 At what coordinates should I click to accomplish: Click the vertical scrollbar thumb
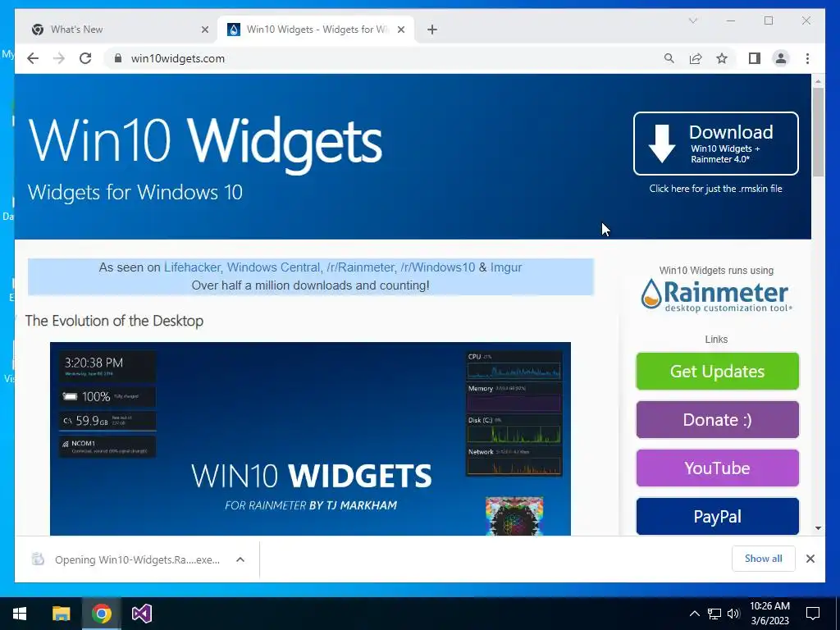point(818,132)
